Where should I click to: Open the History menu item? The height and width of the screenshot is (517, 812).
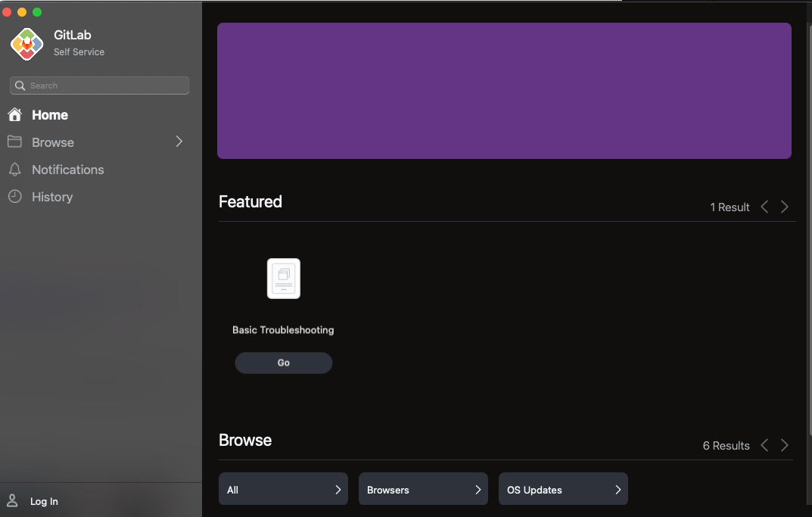52,197
